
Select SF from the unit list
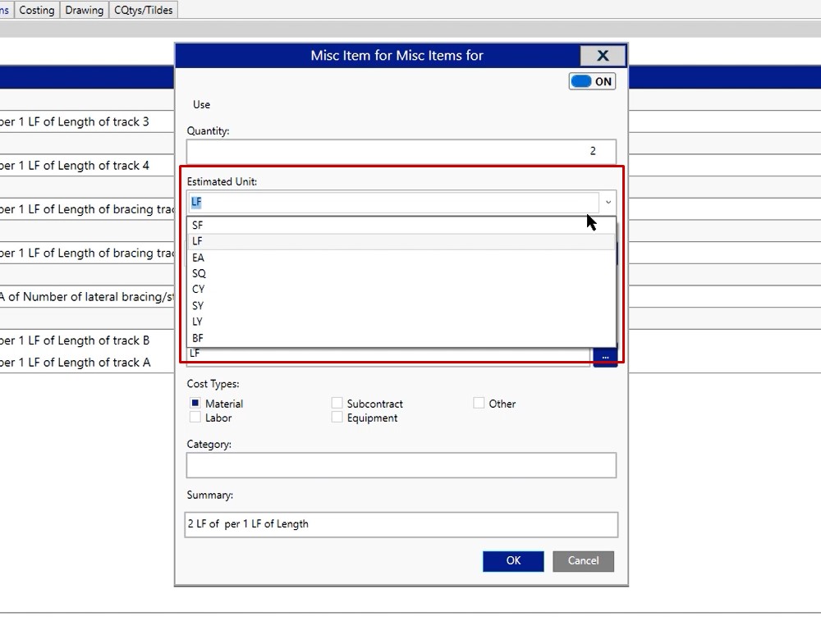tap(198, 225)
